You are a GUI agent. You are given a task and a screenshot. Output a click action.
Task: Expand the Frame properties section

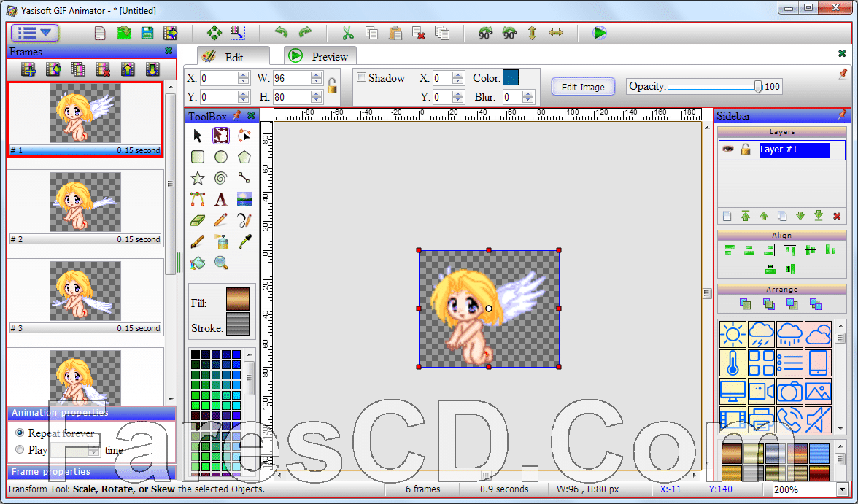(x=91, y=472)
